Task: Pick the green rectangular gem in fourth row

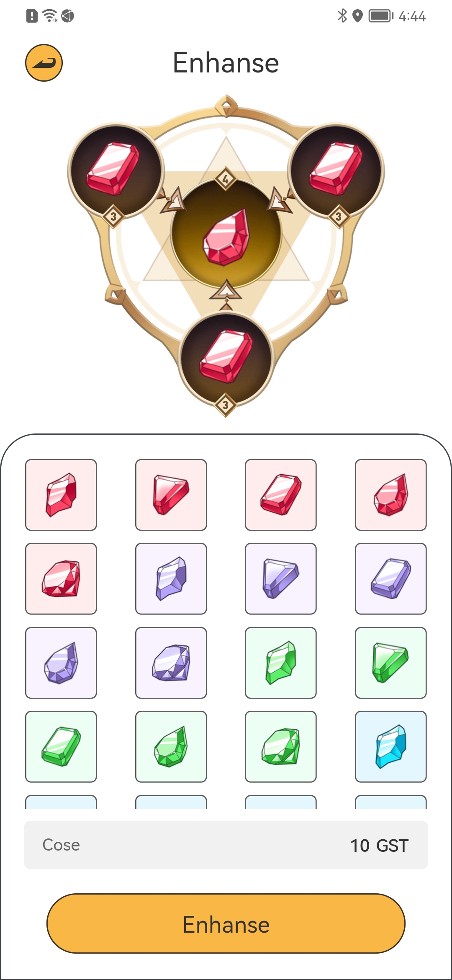Action: click(61, 746)
